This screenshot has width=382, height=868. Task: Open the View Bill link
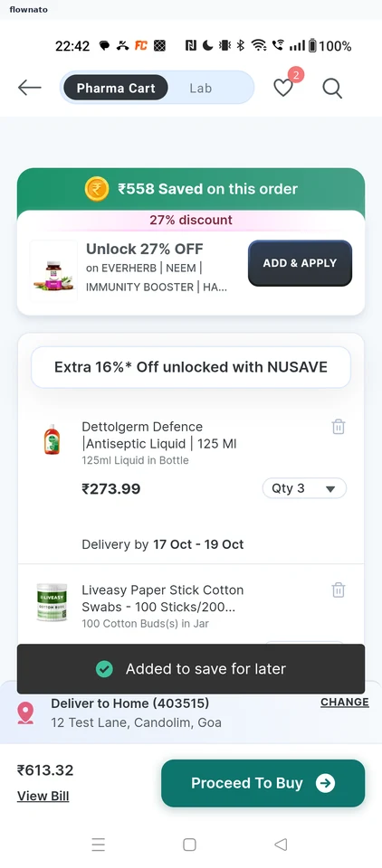point(43,796)
